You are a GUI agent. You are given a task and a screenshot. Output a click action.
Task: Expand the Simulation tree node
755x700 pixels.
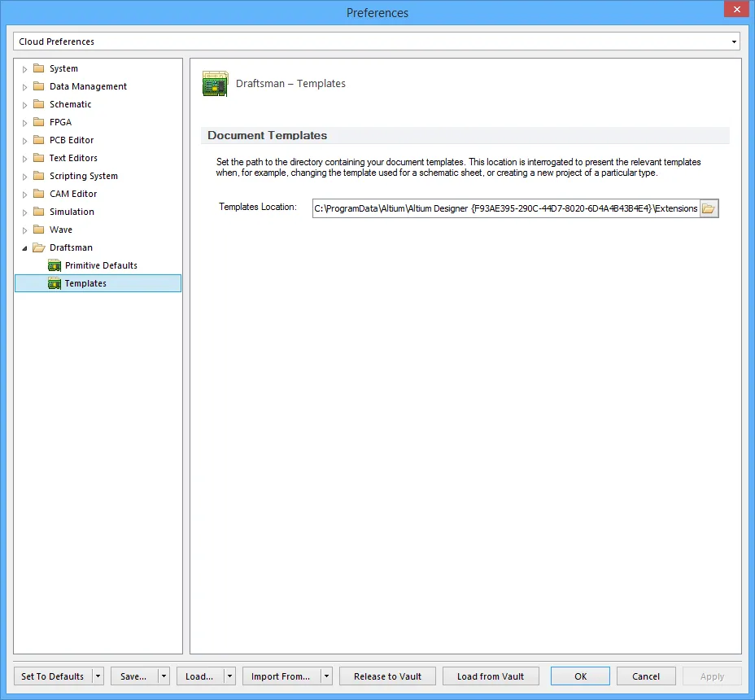pos(24,212)
